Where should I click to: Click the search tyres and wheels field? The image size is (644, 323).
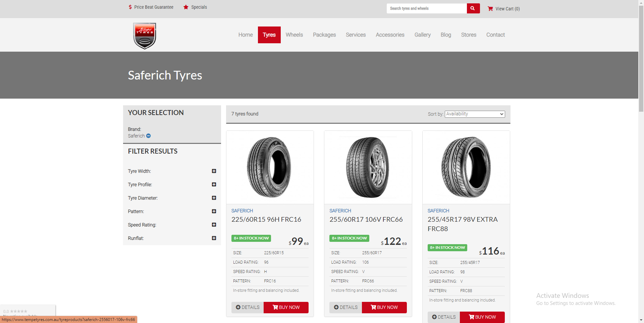pyautogui.click(x=427, y=8)
